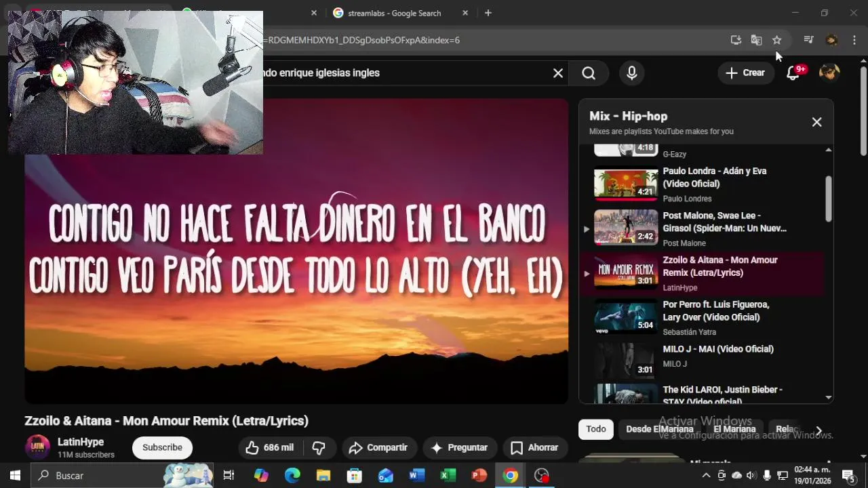Close the Mix - Hip-hop playlist panel

click(816, 122)
